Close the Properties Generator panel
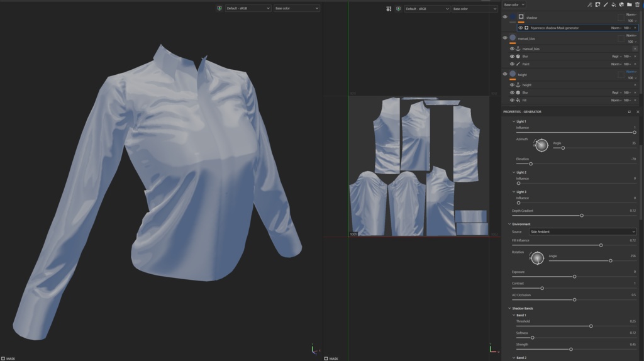 click(x=638, y=112)
